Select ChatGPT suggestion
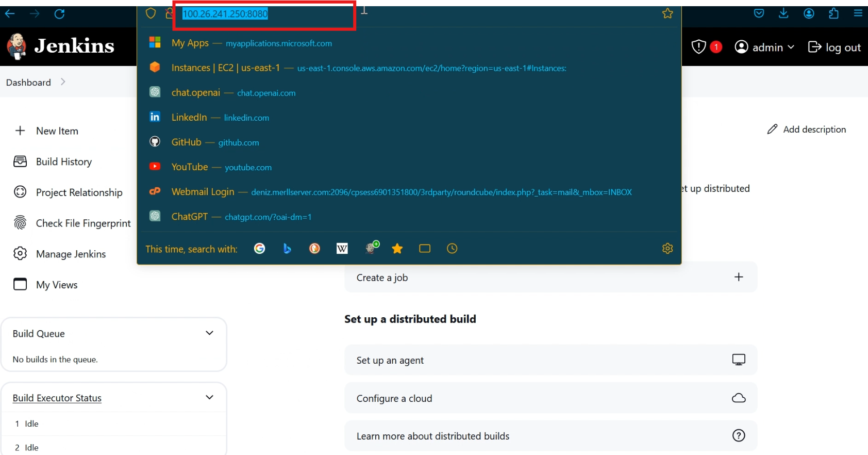Viewport: 868px width, 455px height. (409, 216)
